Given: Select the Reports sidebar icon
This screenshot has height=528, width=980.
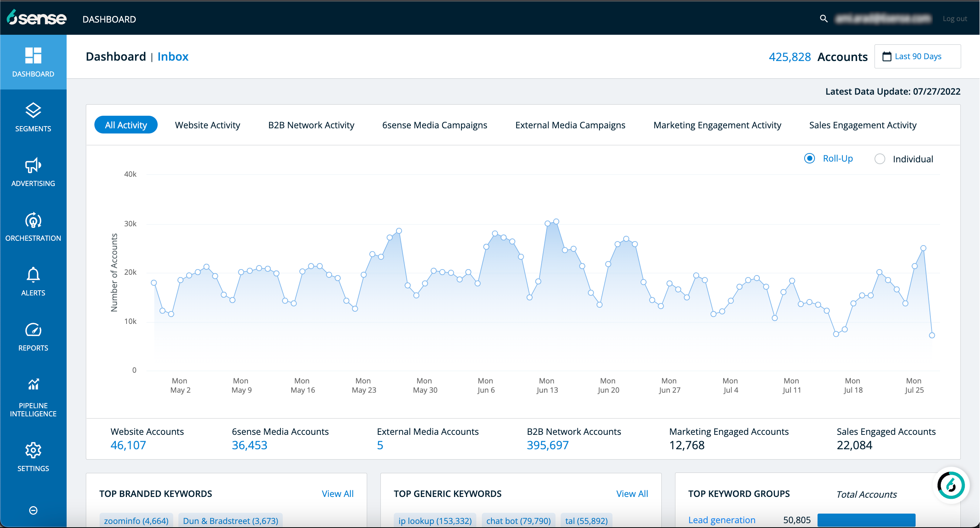Looking at the screenshot, I should point(33,335).
